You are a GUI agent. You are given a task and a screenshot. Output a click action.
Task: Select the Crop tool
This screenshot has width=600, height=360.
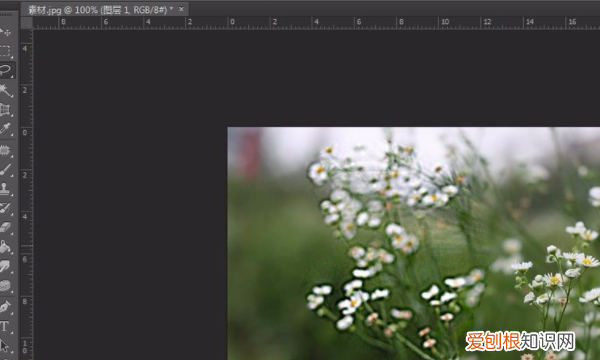6,110
